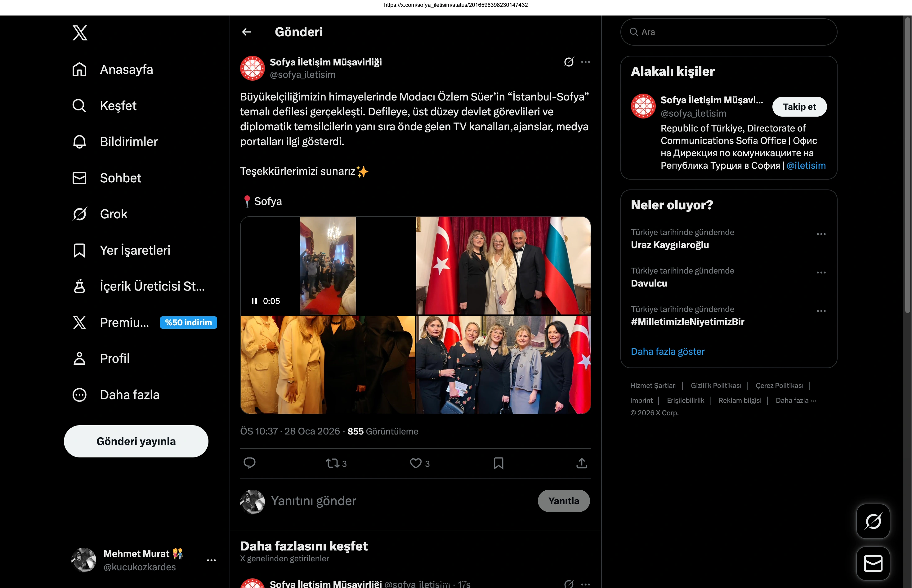Open floating Grok button at bottom right
The height and width of the screenshot is (588, 912).
click(873, 521)
